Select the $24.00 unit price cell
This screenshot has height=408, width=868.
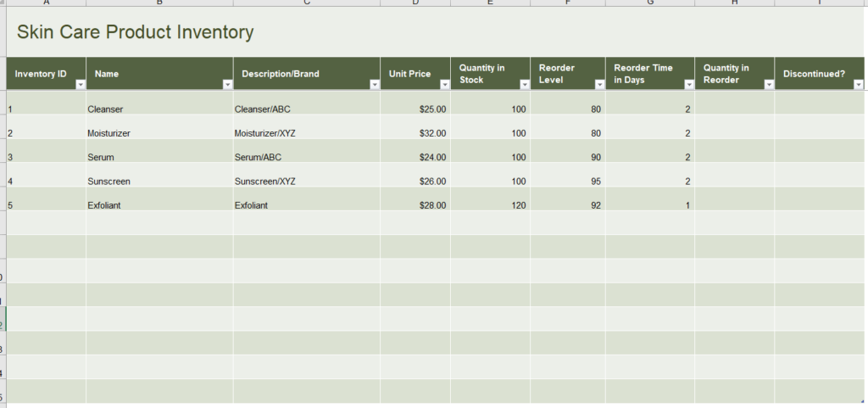415,151
